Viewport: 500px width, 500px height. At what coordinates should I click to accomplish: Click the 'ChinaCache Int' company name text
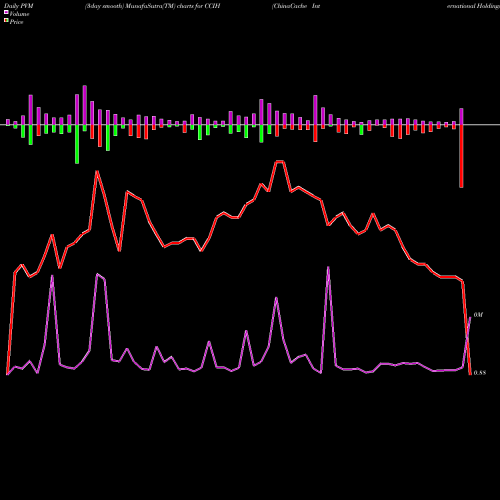click(296, 6)
